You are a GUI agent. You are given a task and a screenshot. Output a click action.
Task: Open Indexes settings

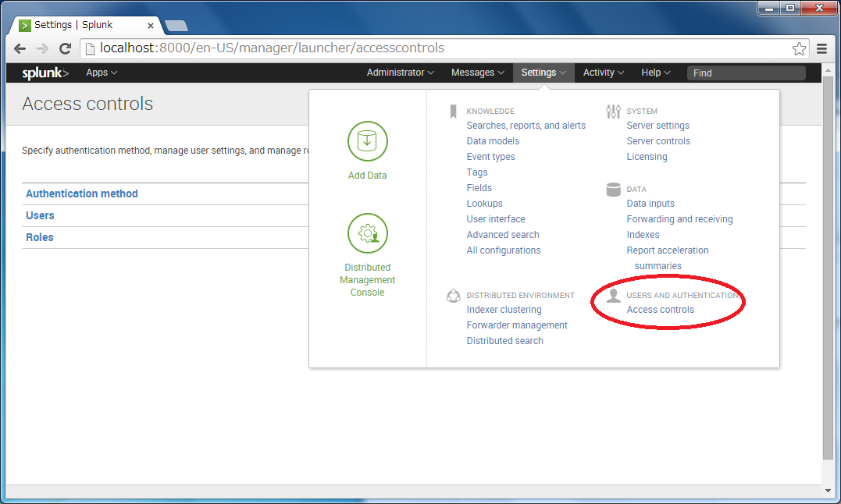[x=643, y=235]
